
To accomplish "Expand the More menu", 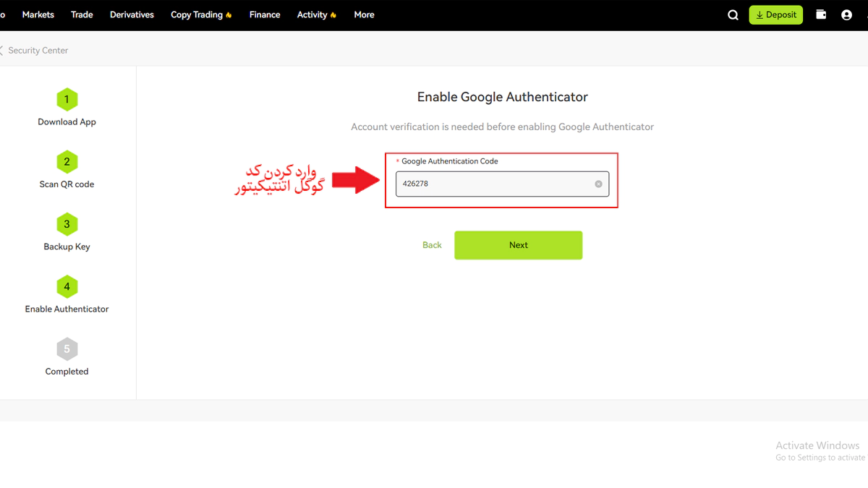I will (x=364, y=14).
